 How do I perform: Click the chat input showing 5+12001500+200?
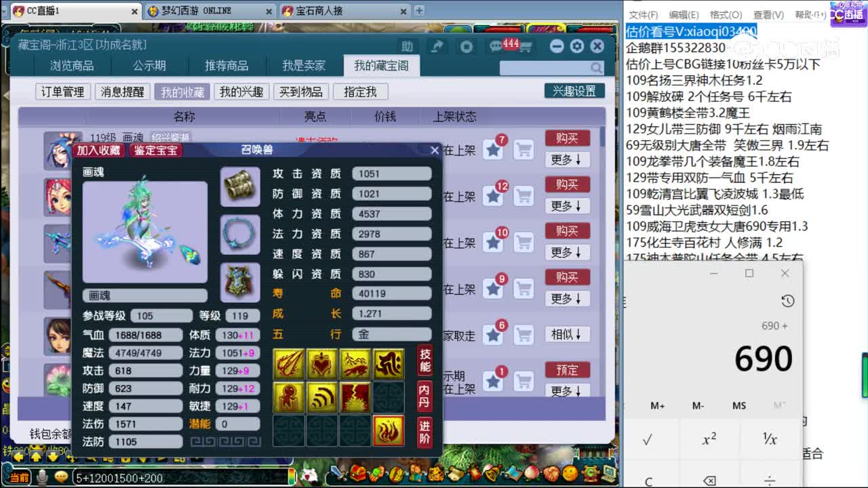(x=179, y=478)
